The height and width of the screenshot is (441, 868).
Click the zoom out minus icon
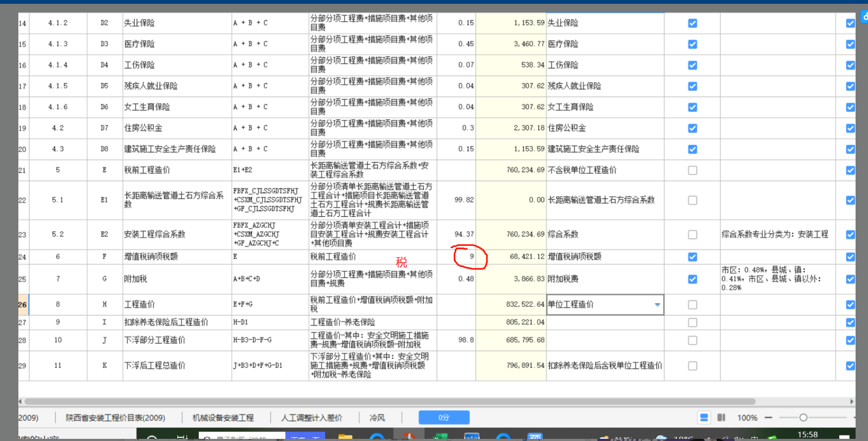[x=768, y=417]
